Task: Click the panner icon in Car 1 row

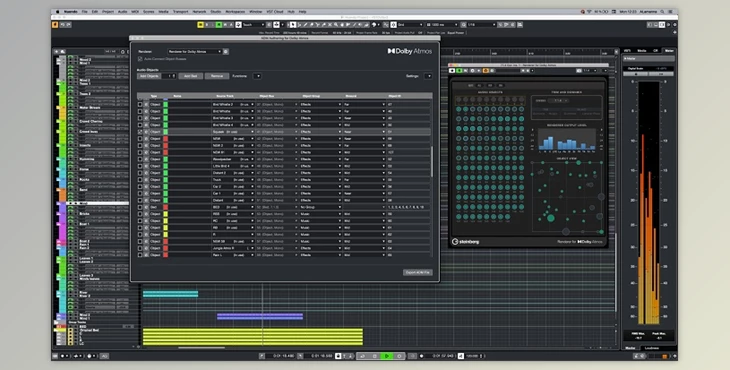Action: [x=146, y=194]
